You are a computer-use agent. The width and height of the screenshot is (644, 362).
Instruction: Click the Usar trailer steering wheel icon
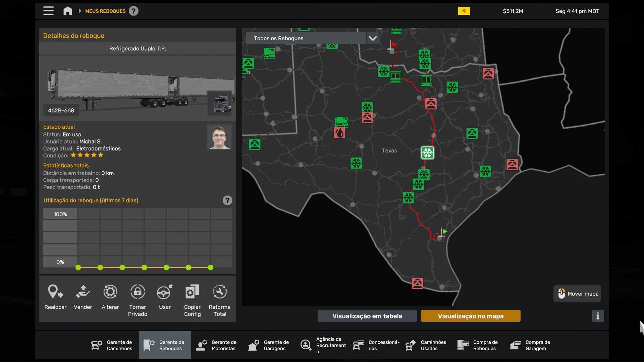pyautogui.click(x=165, y=292)
